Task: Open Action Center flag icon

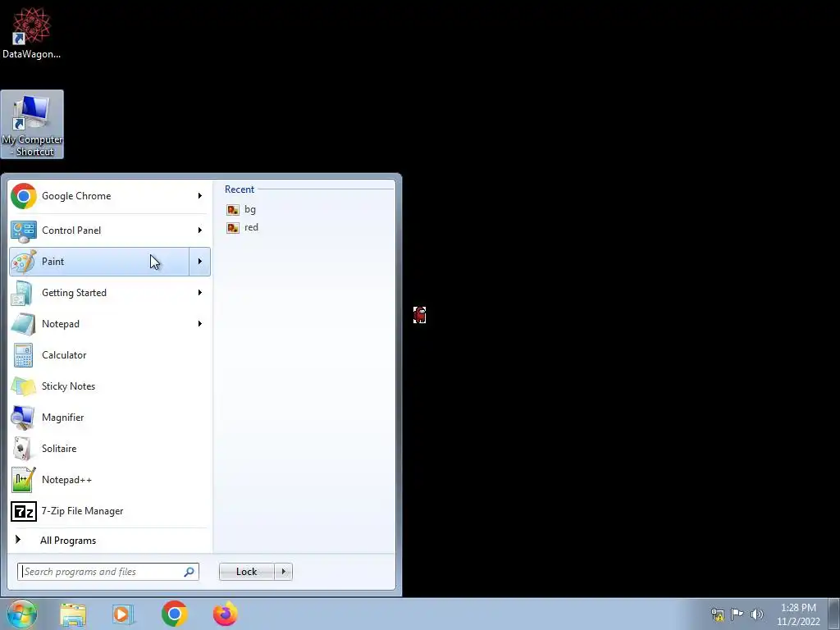Action: click(737, 614)
